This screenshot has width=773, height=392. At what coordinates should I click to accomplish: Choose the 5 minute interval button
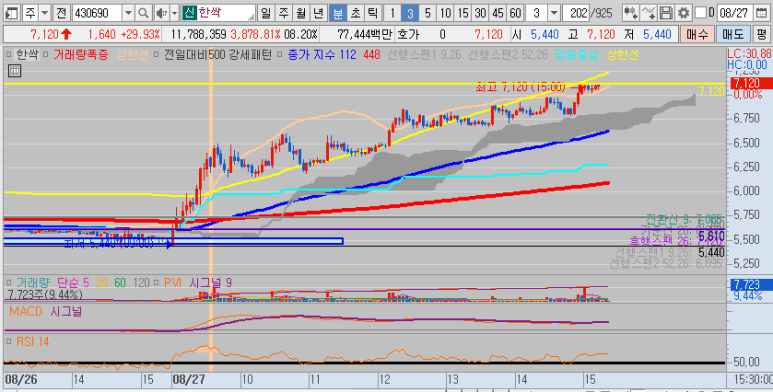(x=428, y=13)
